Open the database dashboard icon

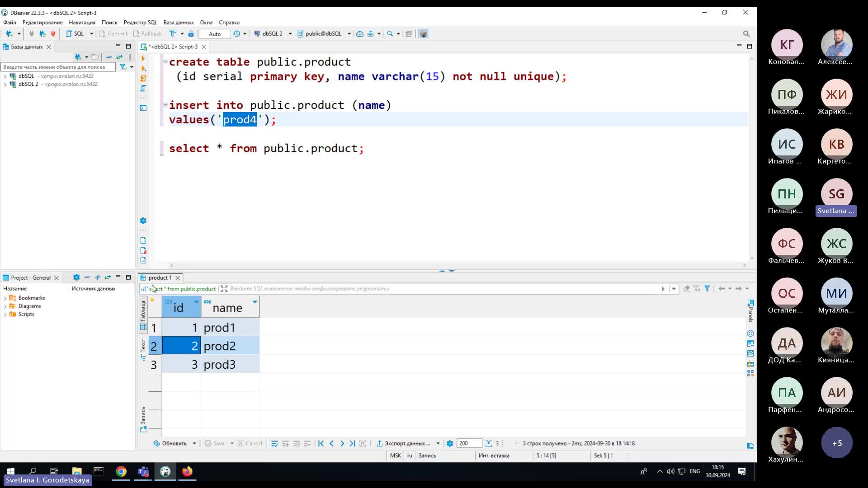[360, 34]
